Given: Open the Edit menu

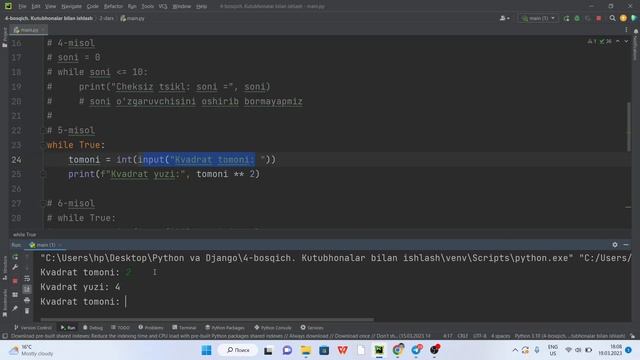Looking at the screenshot, I should click(36, 6).
